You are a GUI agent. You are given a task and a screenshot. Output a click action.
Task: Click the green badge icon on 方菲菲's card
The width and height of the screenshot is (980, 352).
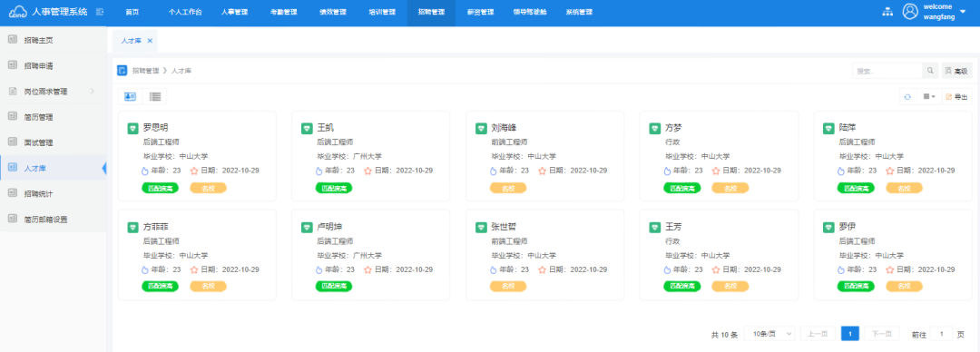pos(132,228)
